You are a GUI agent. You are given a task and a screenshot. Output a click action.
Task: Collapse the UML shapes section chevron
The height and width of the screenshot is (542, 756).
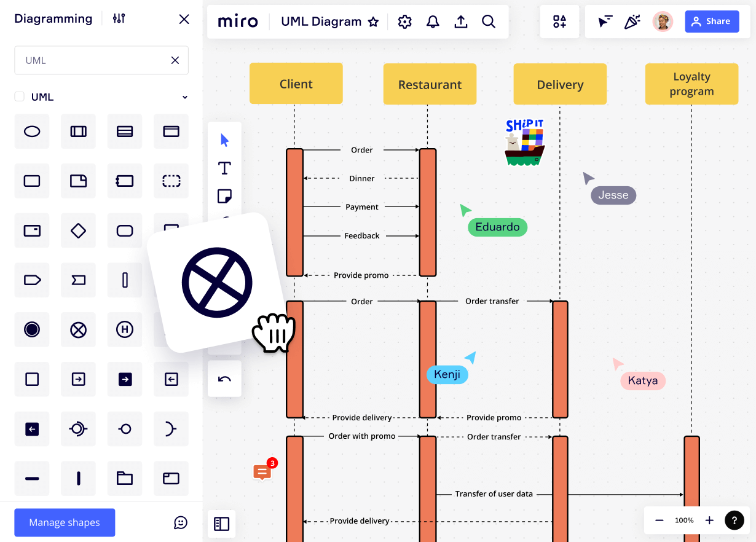pos(184,96)
